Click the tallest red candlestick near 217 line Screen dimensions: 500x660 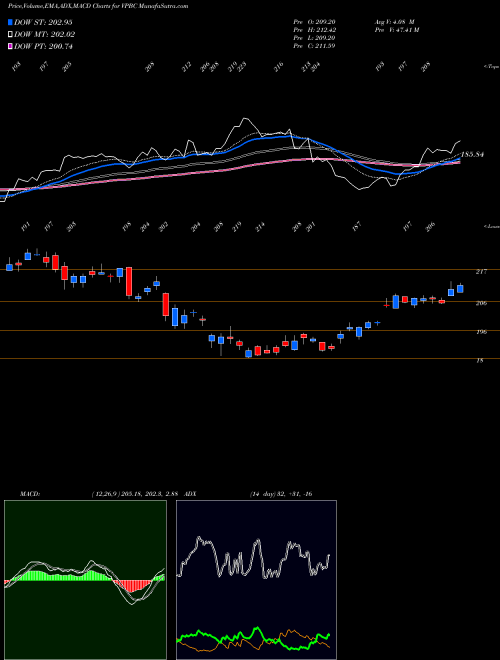pos(129,282)
